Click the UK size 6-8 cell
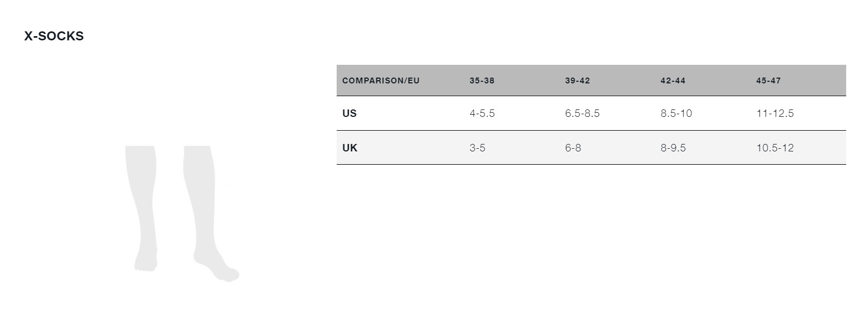The image size is (868, 323). [x=573, y=148]
